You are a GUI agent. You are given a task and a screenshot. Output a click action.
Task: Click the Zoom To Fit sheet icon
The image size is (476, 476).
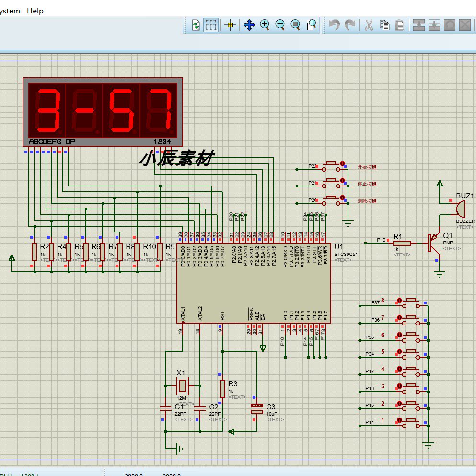point(295,25)
